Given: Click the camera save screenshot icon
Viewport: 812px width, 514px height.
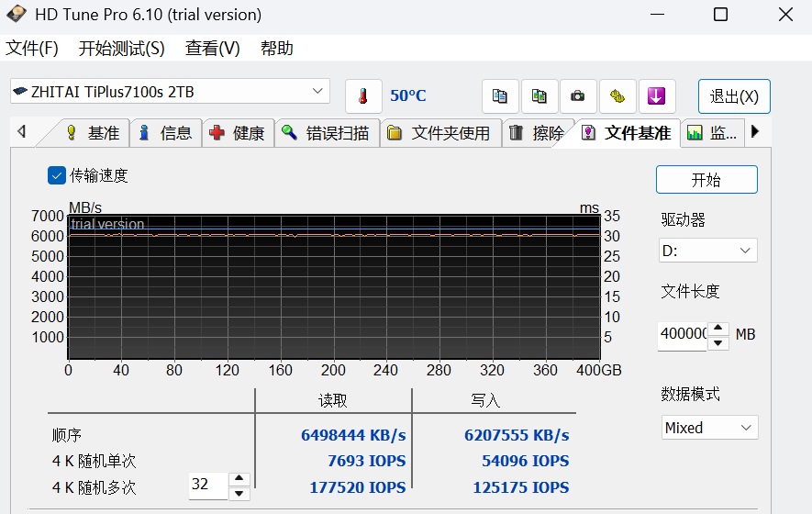Looking at the screenshot, I should pos(578,96).
